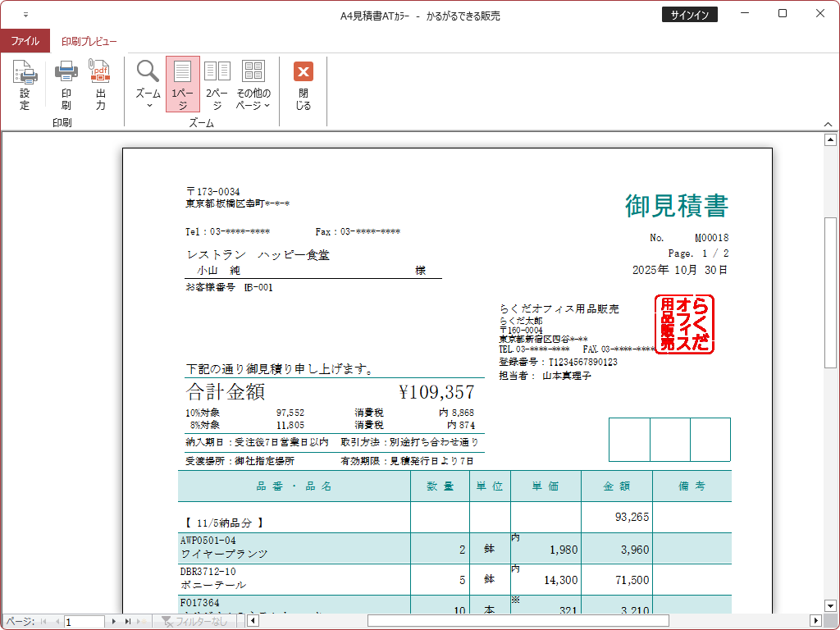Jump to the last page record
This screenshot has width=840, height=630.
(x=128, y=622)
